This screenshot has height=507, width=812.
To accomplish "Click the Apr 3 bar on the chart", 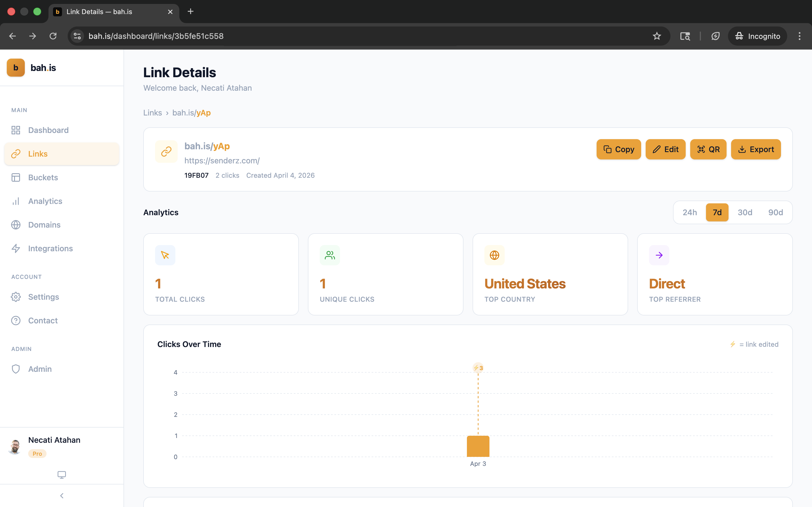I will (478, 446).
